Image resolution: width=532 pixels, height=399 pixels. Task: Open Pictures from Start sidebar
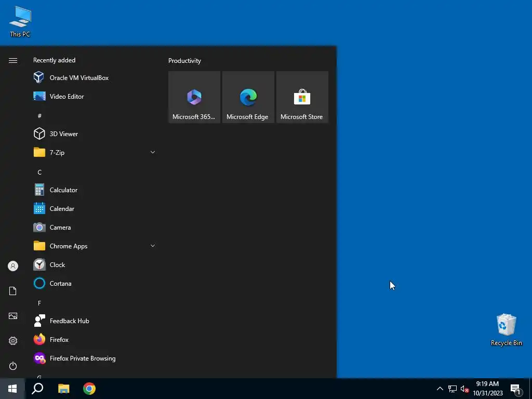[13, 316]
